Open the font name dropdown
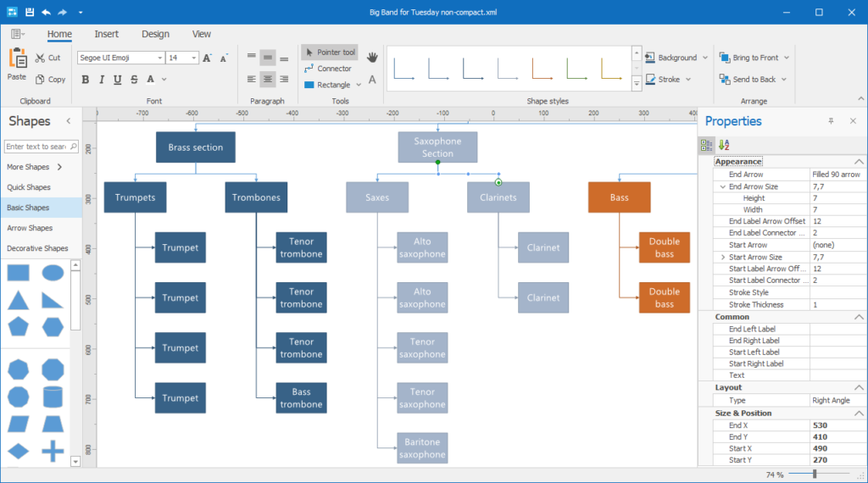Screen dimensions: 868x483 tap(159, 58)
